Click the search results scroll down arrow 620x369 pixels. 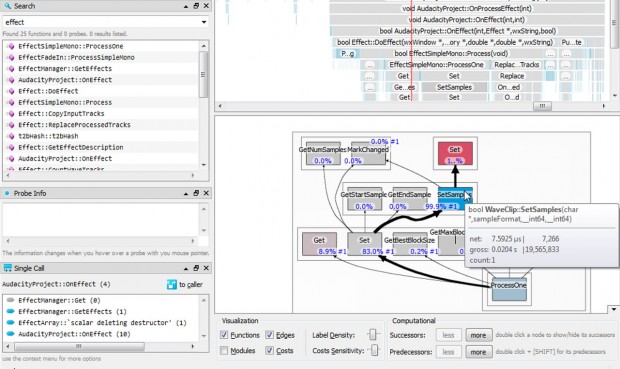coord(204,165)
